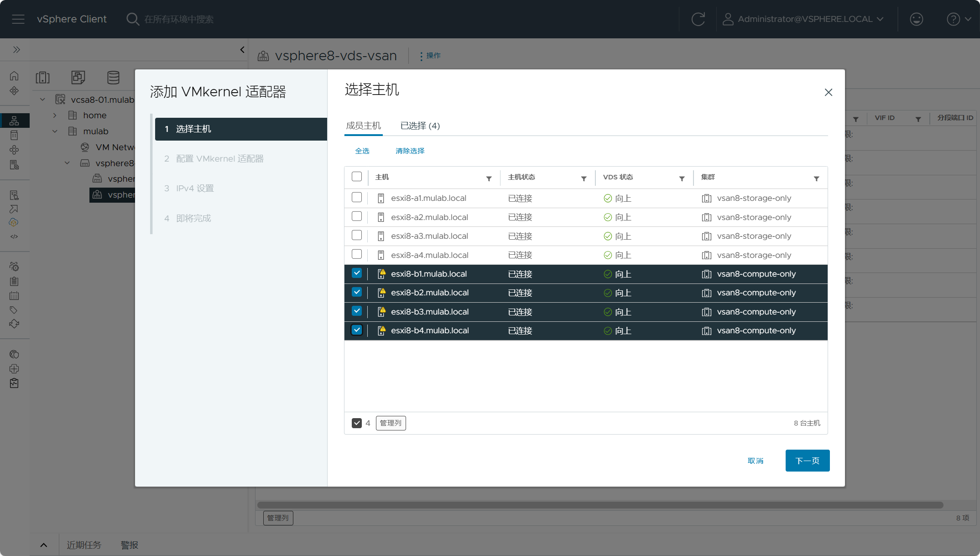
Task: Click the dialog's 管理列 button
Action: coord(391,423)
